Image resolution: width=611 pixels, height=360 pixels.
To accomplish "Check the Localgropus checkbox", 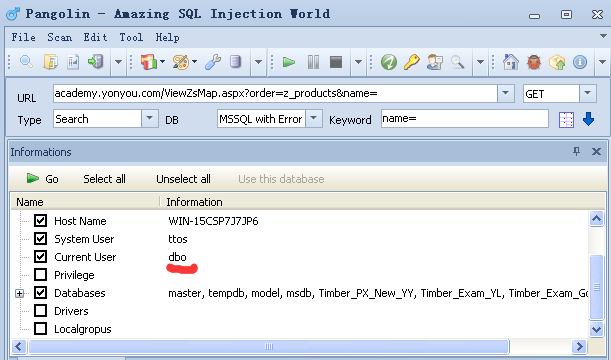I will coord(41,328).
